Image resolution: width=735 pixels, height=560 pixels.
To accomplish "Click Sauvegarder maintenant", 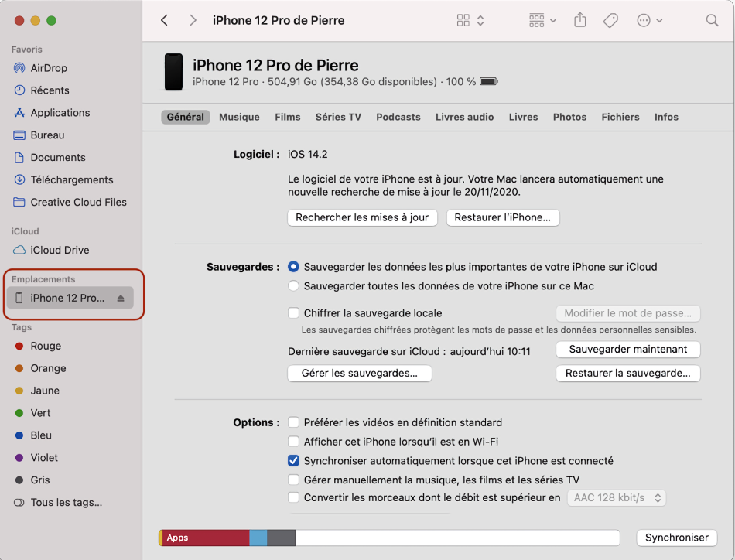I will (627, 349).
